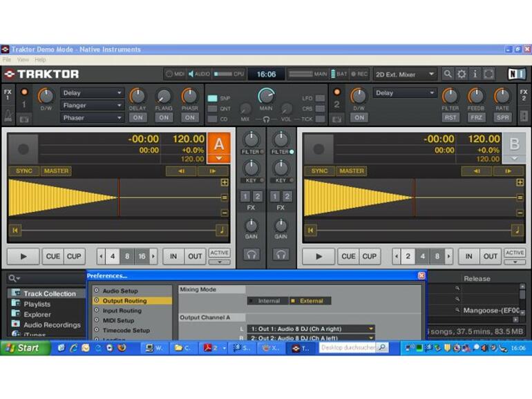The height and width of the screenshot is (399, 532).
Task: Open the Delay effect dropdown in FX1
Action: point(92,93)
